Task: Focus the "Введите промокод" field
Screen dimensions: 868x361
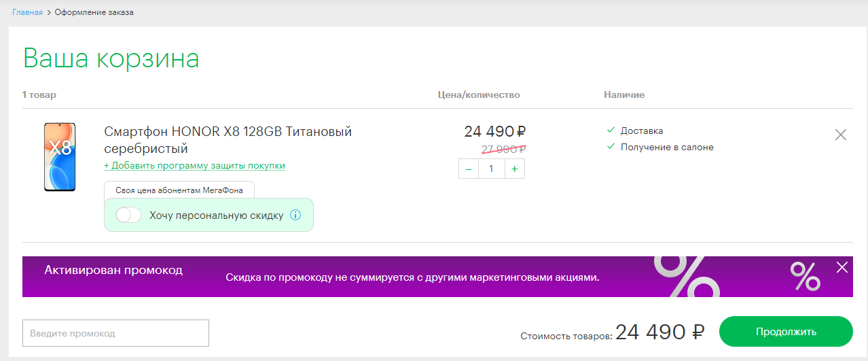Action: [115, 333]
